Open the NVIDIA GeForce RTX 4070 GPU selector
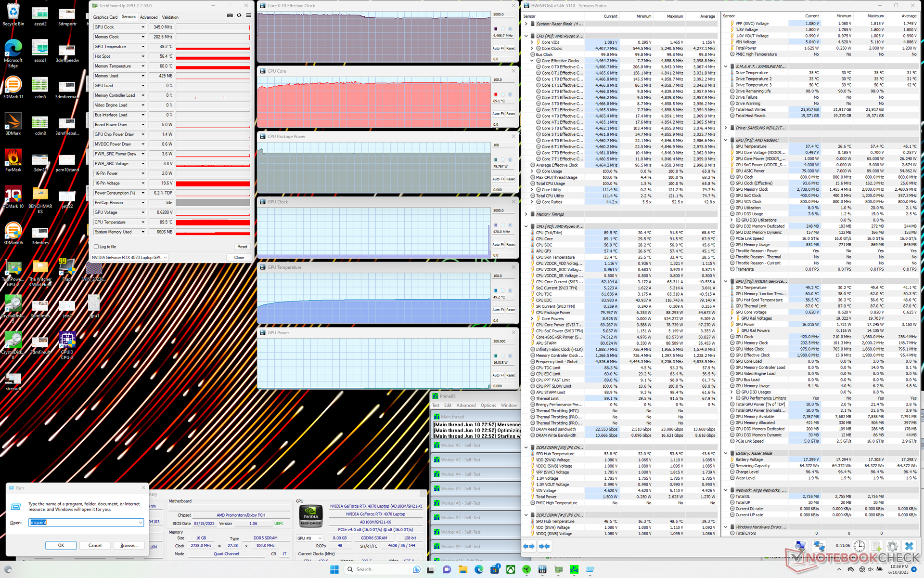Image resolution: width=924 pixels, height=578 pixels. (129, 257)
